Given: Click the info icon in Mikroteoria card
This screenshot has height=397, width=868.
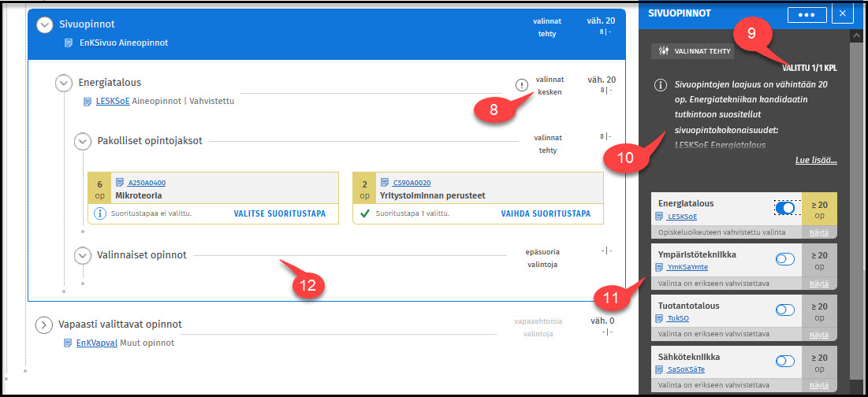Looking at the screenshot, I should click(x=99, y=213).
